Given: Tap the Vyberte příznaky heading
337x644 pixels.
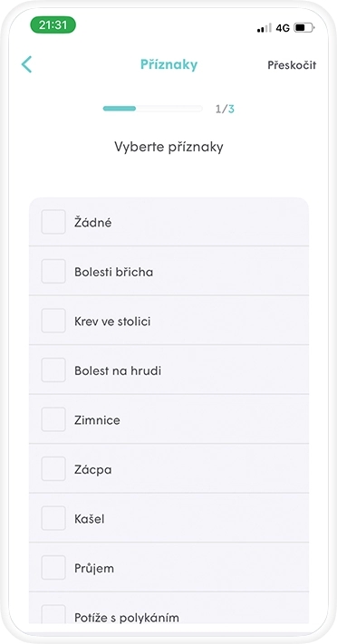Looking at the screenshot, I should click(x=168, y=147).
